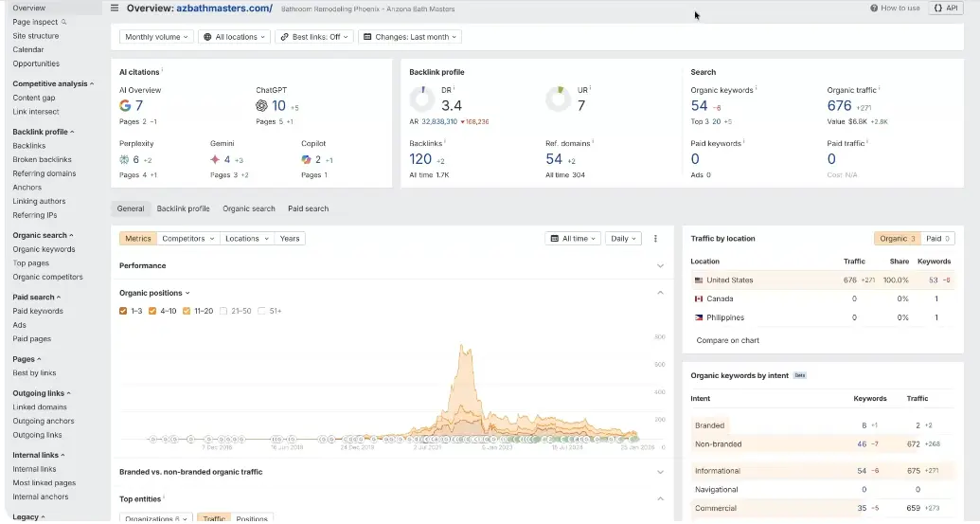
Task: Click the info icon next to Organic keywords
Action: point(757,88)
